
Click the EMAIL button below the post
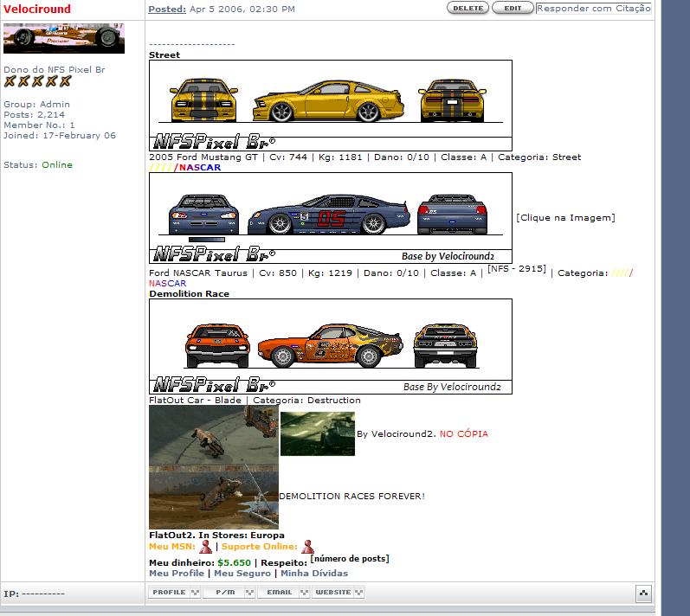[x=284, y=593]
